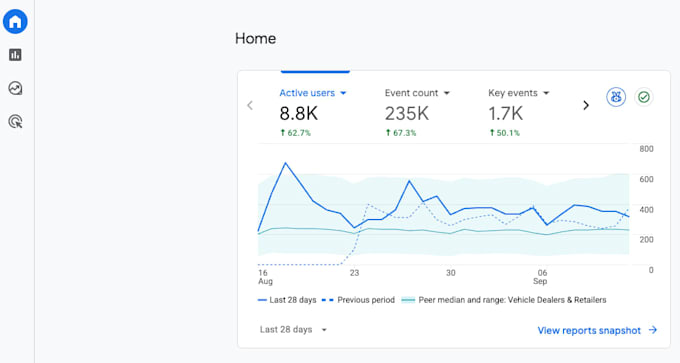Click the 50.1% increase indicator
Screen dimensions: 680x363
[504, 133]
